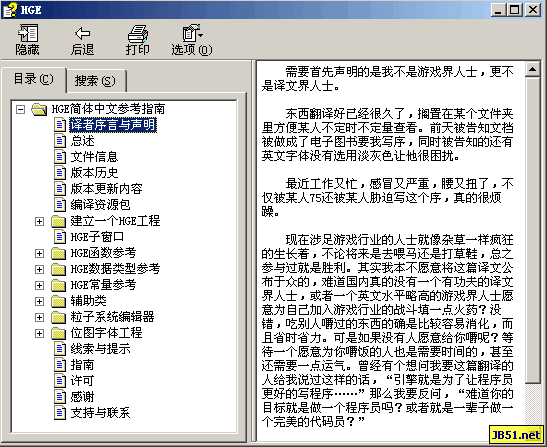The width and height of the screenshot is (547, 447).
Task: Expand the 建立一个HGE工程 node
Action: 39,222
